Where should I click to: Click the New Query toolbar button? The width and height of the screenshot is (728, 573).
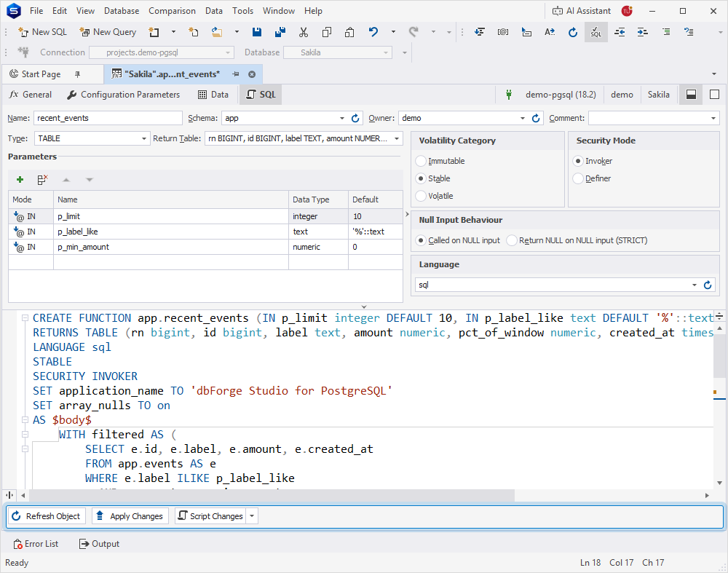pyautogui.click(x=108, y=32)
